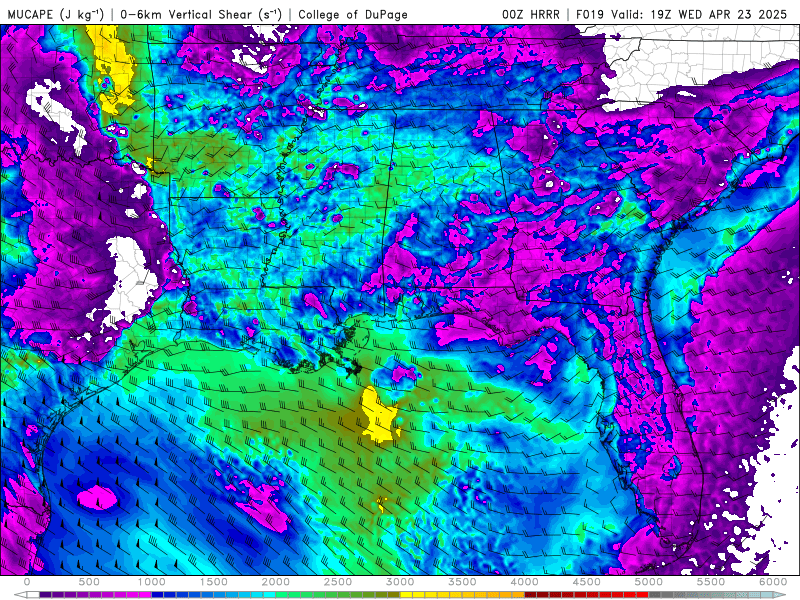Click the 00Z HRRR model run label
Screen dimensions: 800x600
(x=531, y=15)
